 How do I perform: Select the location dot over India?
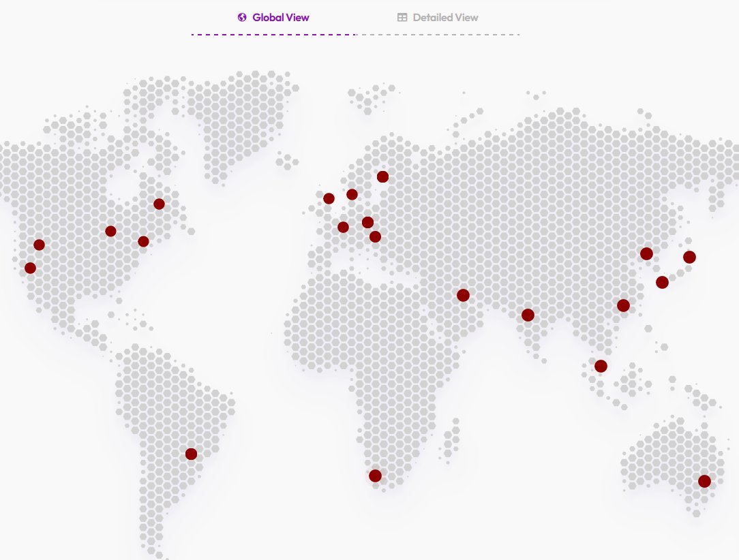pyautogui.click(x=528, y=315)
